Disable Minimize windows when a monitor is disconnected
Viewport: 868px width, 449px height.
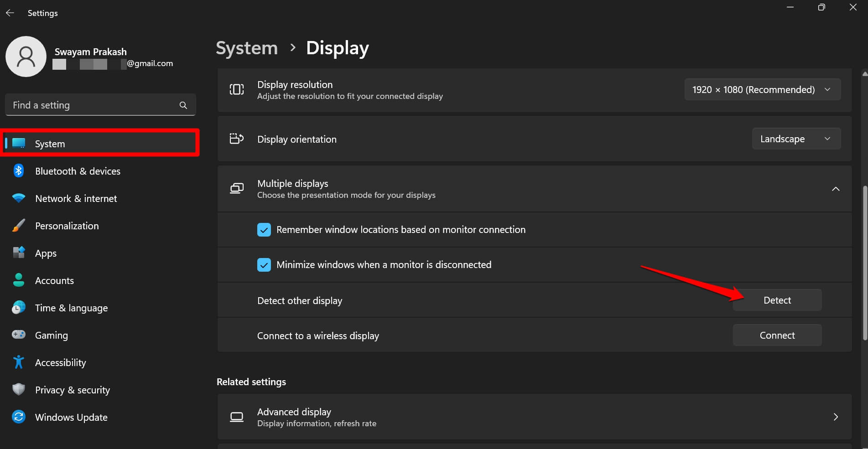point(264,264)
